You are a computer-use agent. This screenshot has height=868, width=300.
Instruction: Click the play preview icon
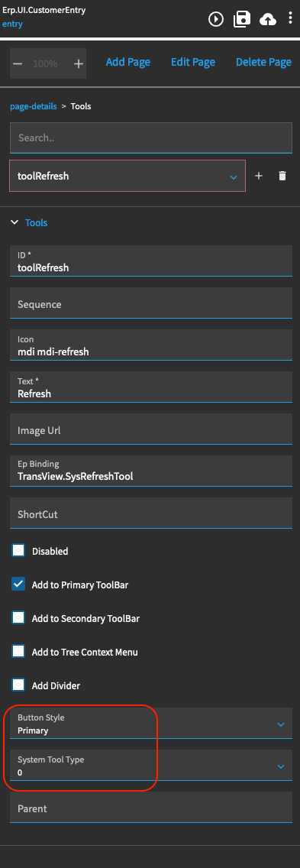coord(216,19)
